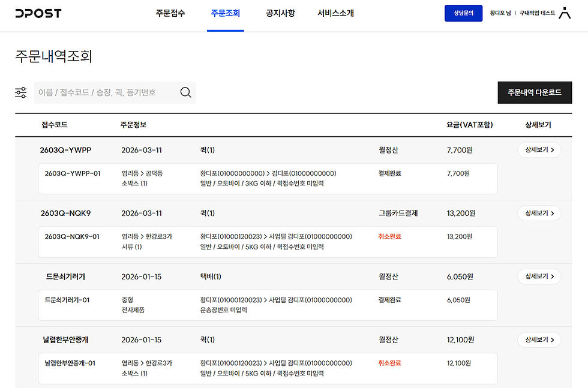Click 취소완료 status of 날렵한부안종개-01
Screen dimensions: 588x388
click(389, 363)
